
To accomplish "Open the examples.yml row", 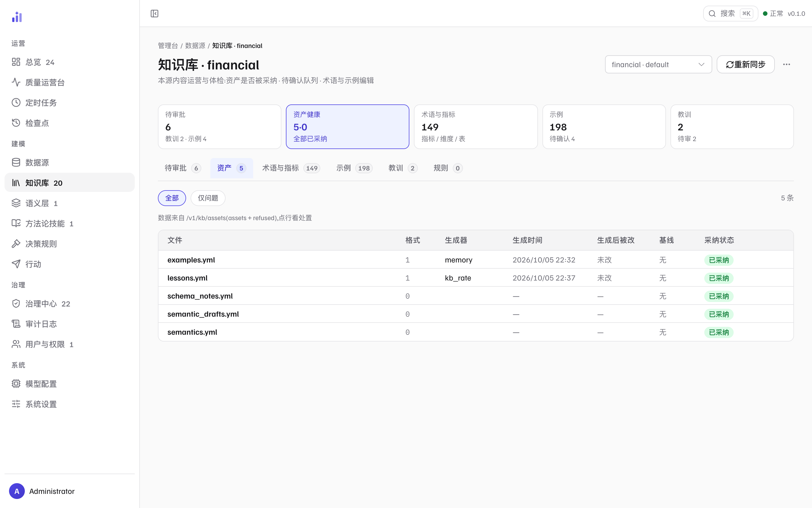I will pos(475,260).
